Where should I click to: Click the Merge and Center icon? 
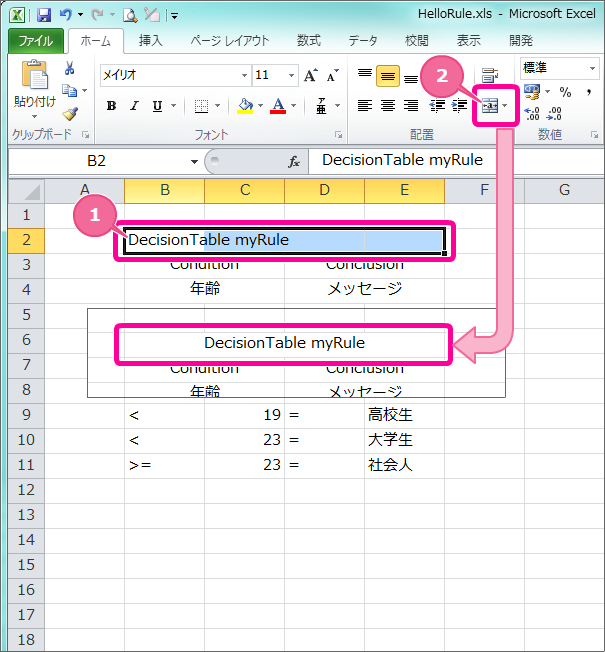[490, 106]
